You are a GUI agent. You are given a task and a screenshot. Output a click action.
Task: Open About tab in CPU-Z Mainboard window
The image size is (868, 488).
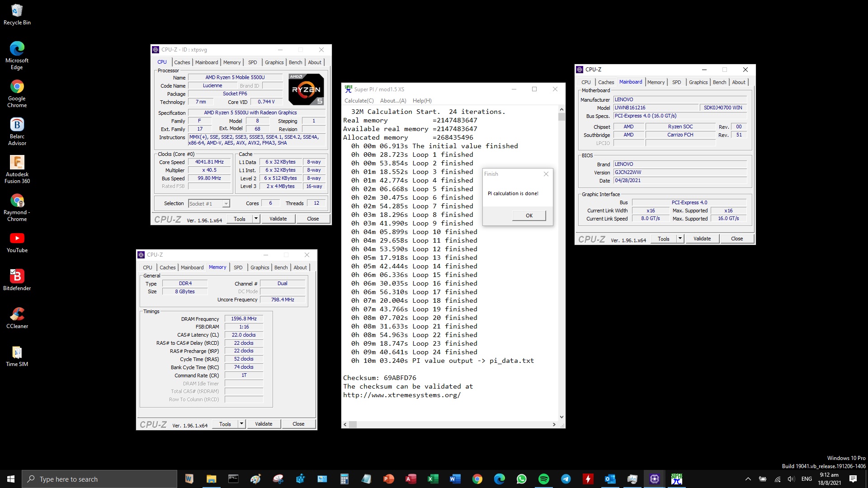coord(739,82)
